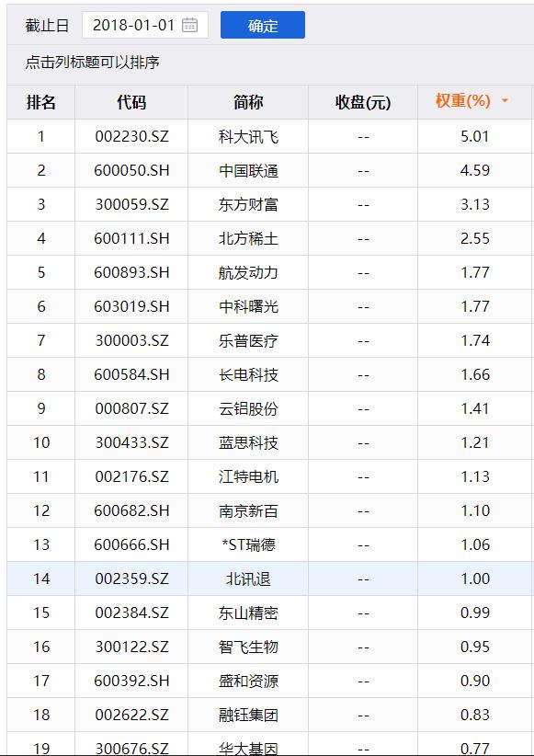Image resolution: width=534 pixels, height=756 pixels.
Task: Select the 蓝思科技 name cell
Action: 248,442
